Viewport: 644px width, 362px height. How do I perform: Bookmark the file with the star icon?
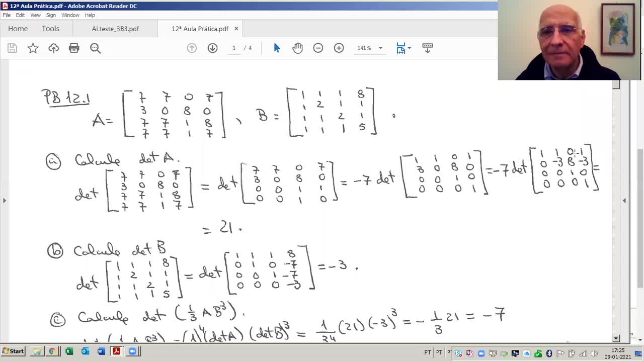[x=33, y=48]
